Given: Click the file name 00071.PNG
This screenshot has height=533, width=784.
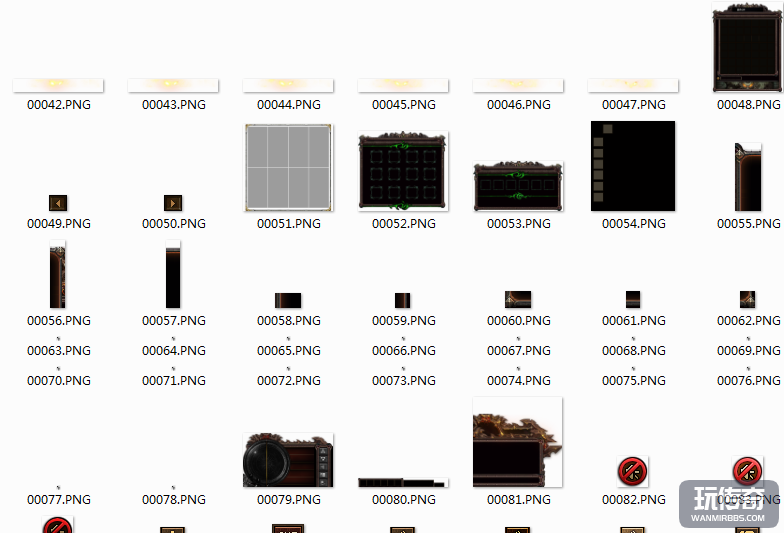Looking at the screenshot, I should (x=174, y=380).
